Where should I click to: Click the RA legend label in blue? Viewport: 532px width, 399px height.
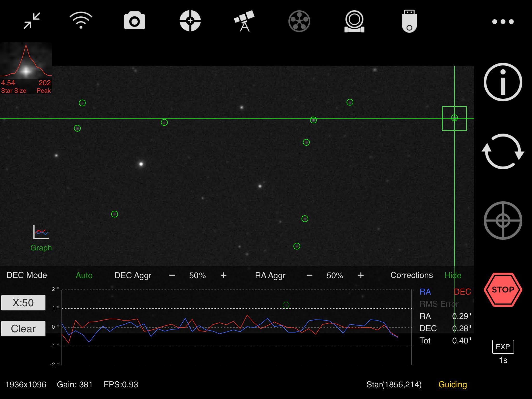pos(425,292)
